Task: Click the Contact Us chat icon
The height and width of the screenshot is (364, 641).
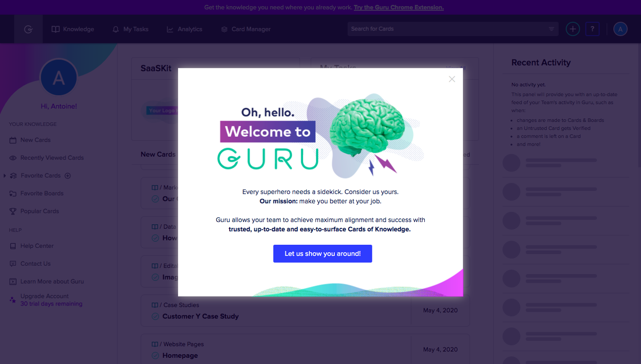Action: click(13, 264)
